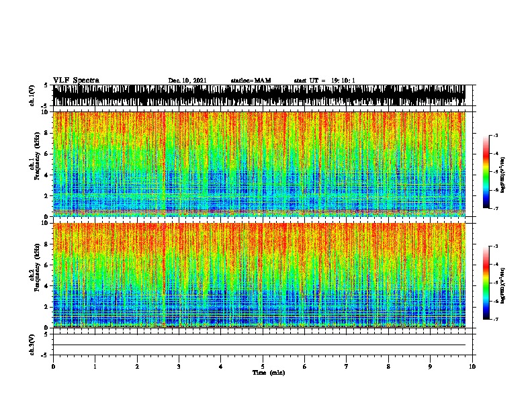Image resolution: width=532 pixels, height=411 pixels.
Task: Click the ch.1 voltage waveform strip
Action: [x=259, y=95]
